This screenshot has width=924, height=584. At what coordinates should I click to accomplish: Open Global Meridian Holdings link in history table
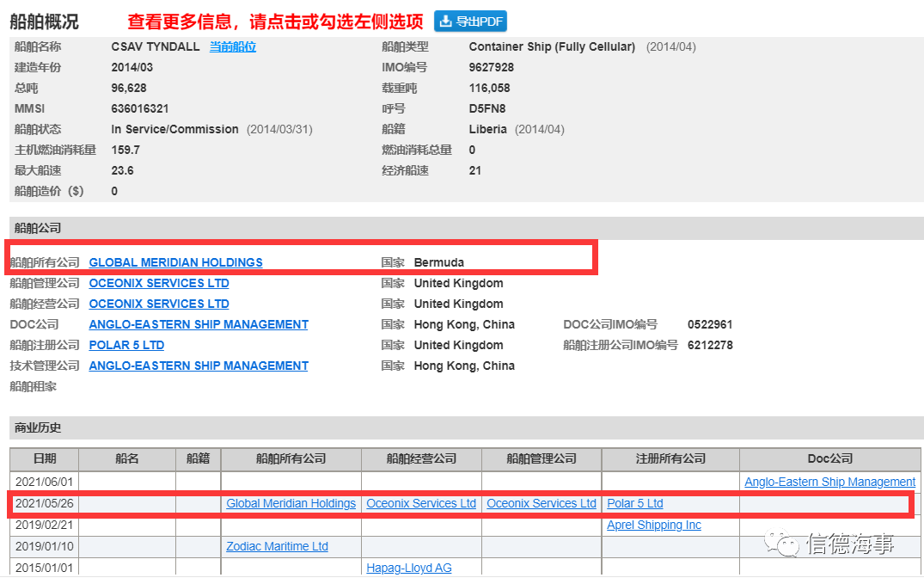click(291, 503)
